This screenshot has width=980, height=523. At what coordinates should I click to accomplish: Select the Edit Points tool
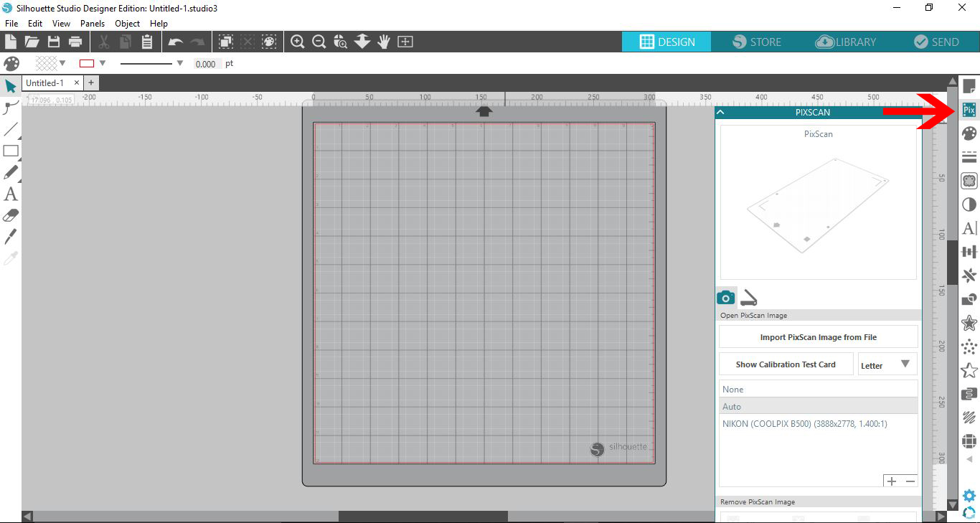coord(11,108)
